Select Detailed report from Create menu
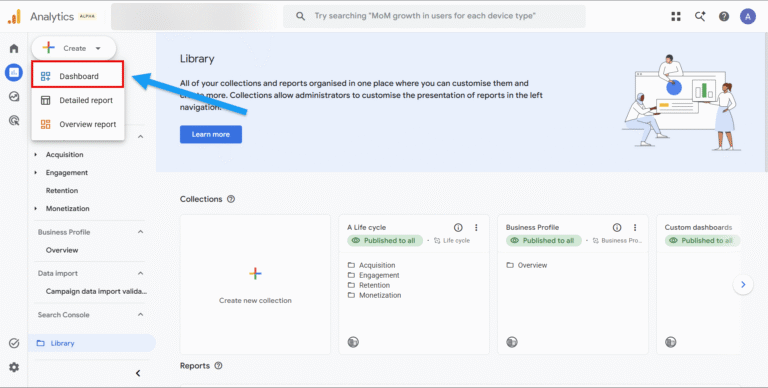The height and width of the screenshot is (388, 768). (x=77, y=100)
